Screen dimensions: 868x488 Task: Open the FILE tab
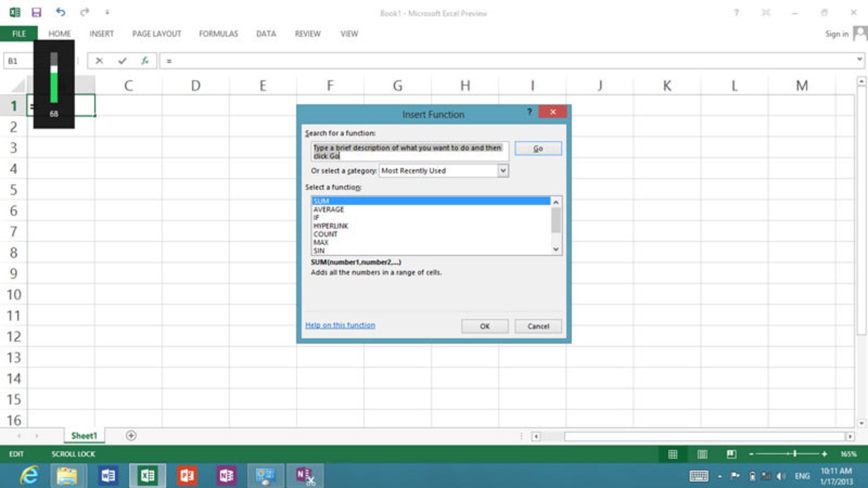point(19,34)
